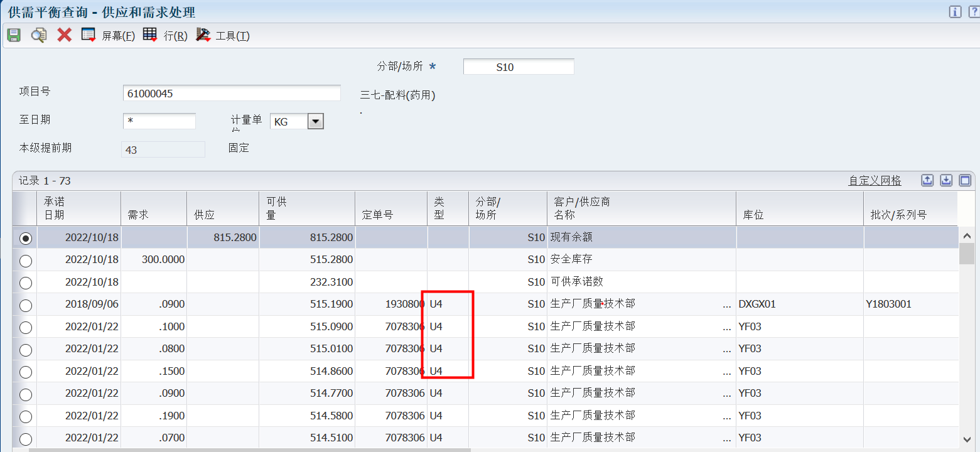This screenshot has width=980, height=452.
Task: Click the green save disk icon
Action: 14,35
